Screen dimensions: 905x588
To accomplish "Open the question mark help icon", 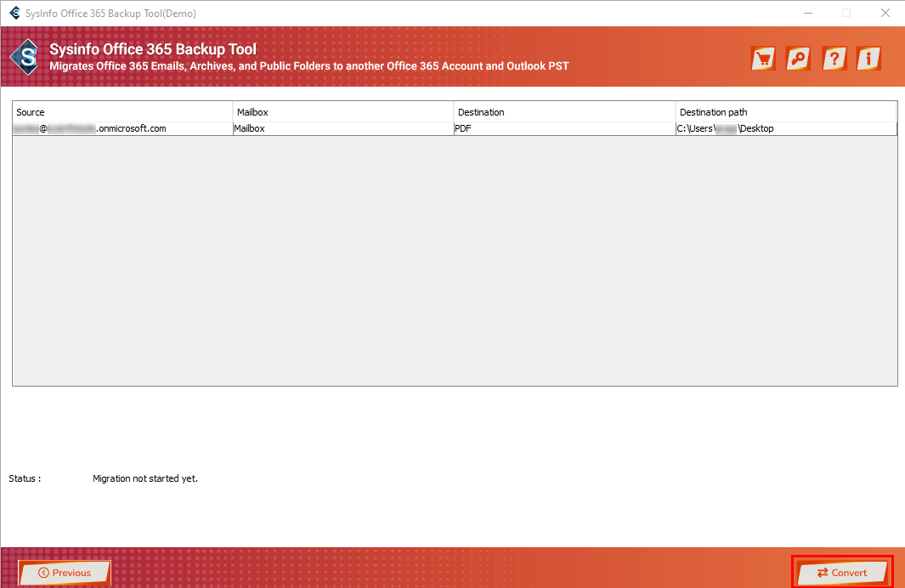I will coord(834,59).
